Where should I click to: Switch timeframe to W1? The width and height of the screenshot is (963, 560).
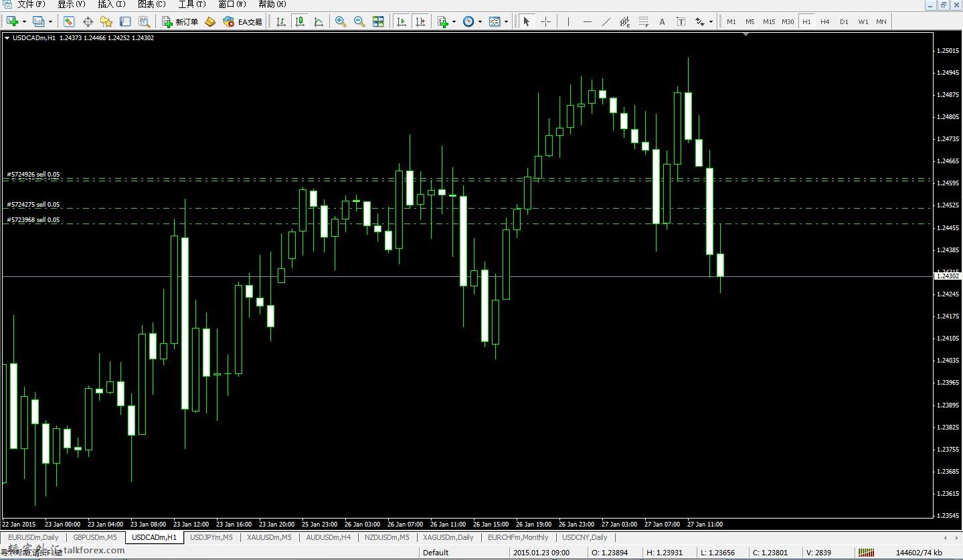[863, 21]
